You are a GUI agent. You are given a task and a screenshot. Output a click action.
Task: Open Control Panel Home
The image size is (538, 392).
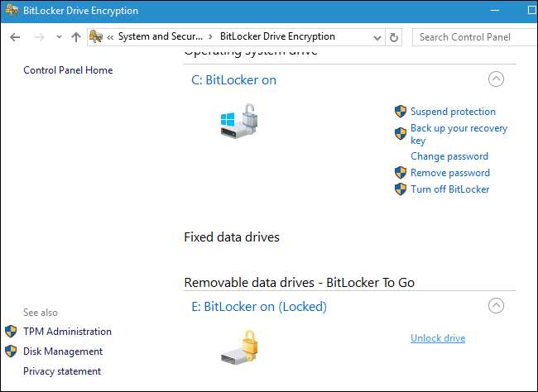click(x=68, y=70)
